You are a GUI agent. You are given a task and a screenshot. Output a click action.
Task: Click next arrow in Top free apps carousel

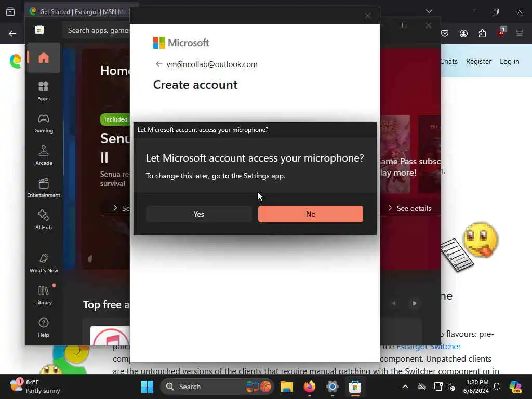(x=414, y=303)
